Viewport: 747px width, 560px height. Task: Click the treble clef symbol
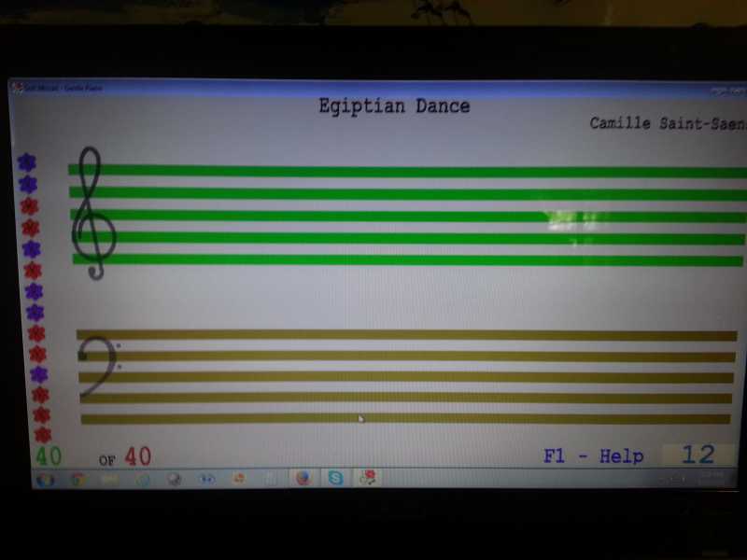click(x=94, y=213)
